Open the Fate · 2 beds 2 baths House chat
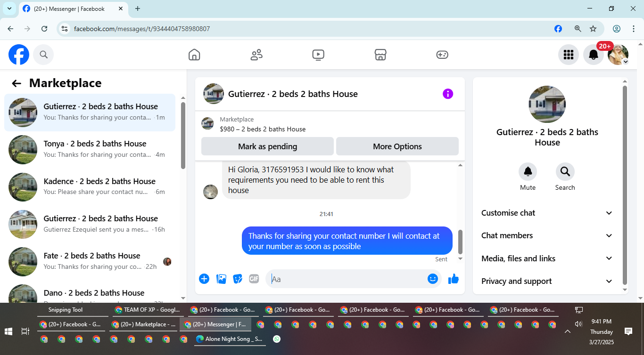 [90, 261]
